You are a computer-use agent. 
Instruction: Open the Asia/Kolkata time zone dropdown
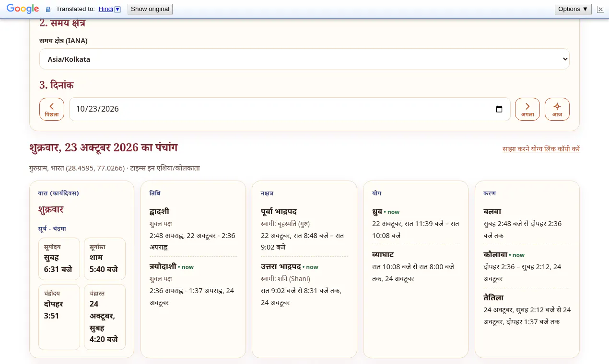[304, 59]
